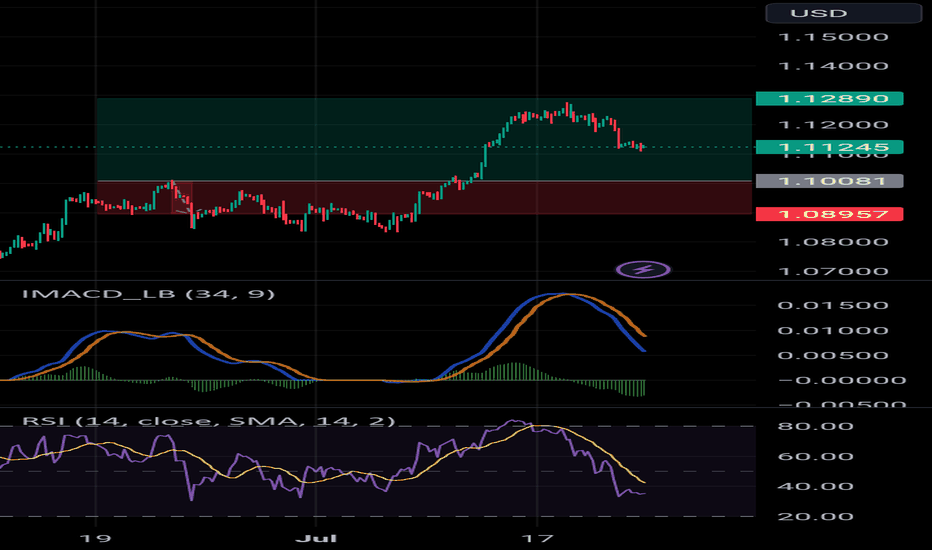Select the 1.11245 current price label
The height and width of the screenshot is (550, 932).
[x=829, y=147]
